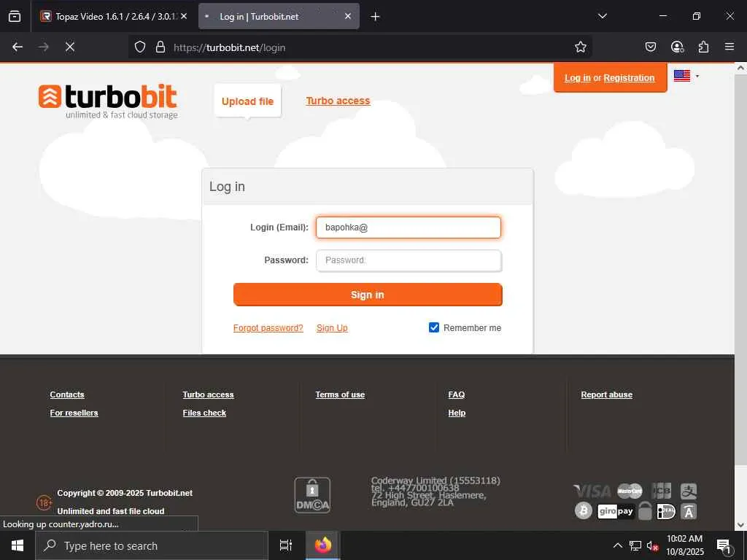The height and width of the screenshot is (560, 747).
Task: Open the Forgot password? link
Action: [268, 328]
